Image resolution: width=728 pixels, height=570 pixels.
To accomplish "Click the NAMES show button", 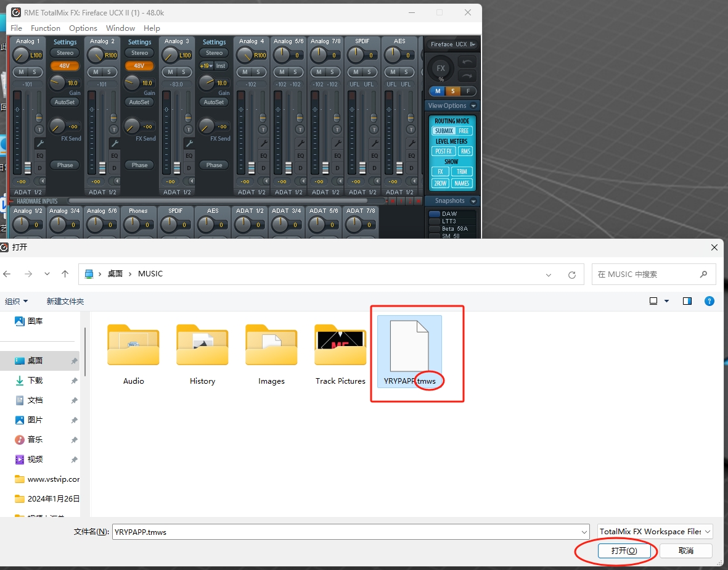I will 462,183.
